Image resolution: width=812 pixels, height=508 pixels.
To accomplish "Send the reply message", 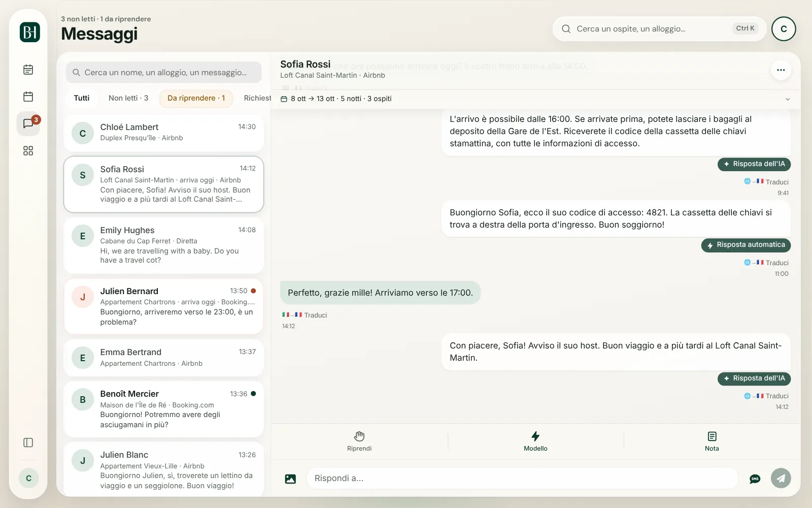I will pos(781,478).
